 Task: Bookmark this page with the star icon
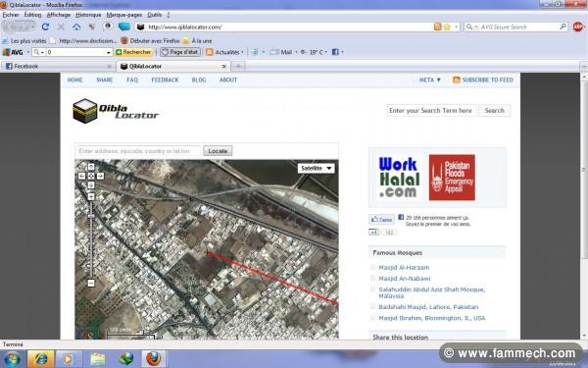(447, 27)
